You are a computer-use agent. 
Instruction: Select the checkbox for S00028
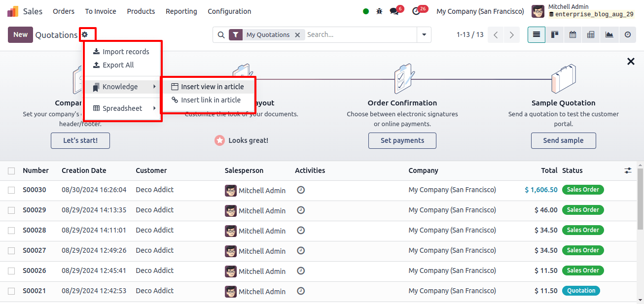[11, 231]
